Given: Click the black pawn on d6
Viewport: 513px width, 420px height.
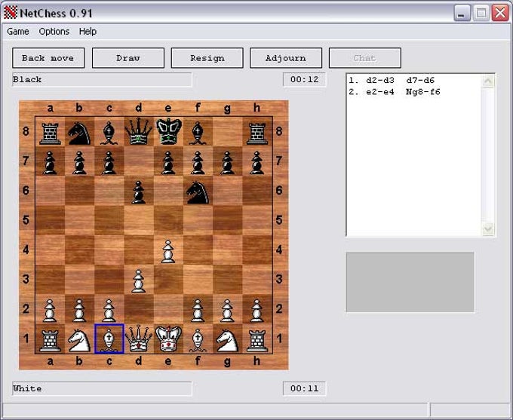Looking at the screenshot, I should pos(138,191).
